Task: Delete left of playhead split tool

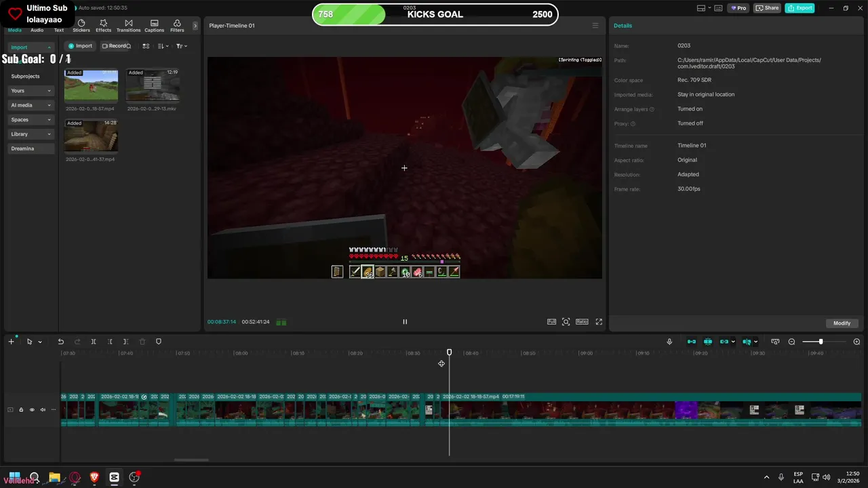Action: (110, 342)
